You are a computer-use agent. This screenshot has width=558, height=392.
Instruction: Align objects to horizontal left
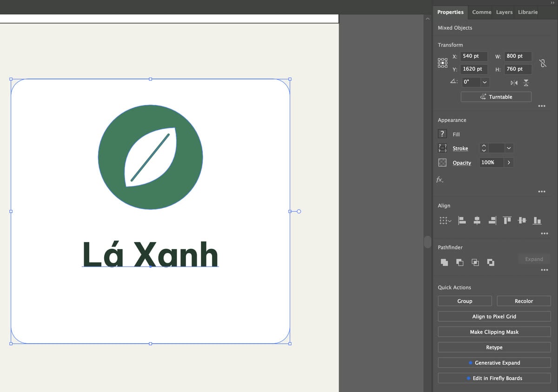point(462,221)
